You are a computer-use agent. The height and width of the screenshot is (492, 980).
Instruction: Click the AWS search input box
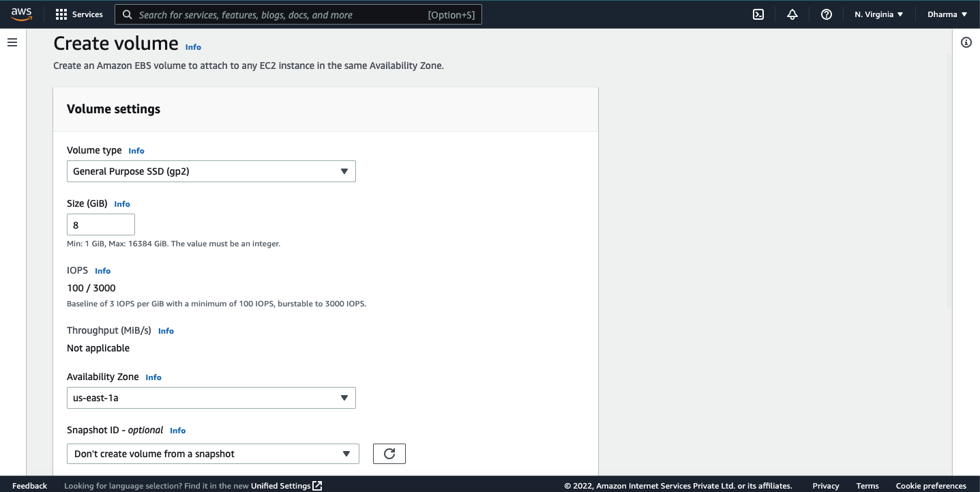pyautogui.click(x=298, y=14)
